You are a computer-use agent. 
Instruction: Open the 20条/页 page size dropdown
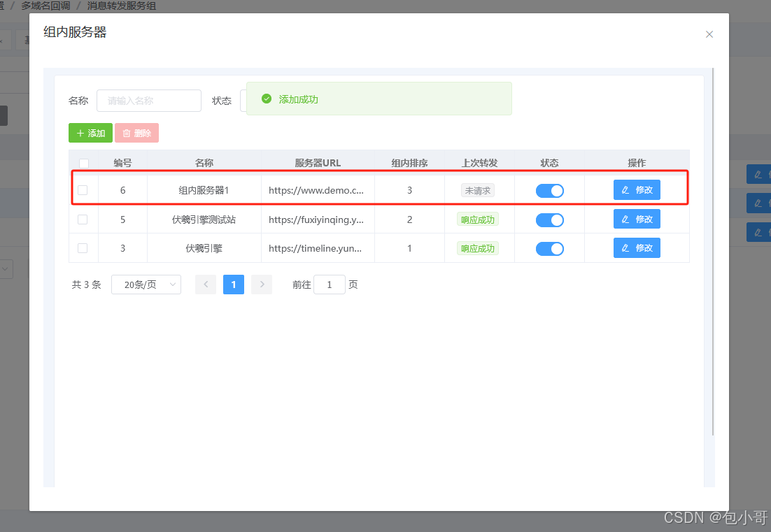click(146, 285)
